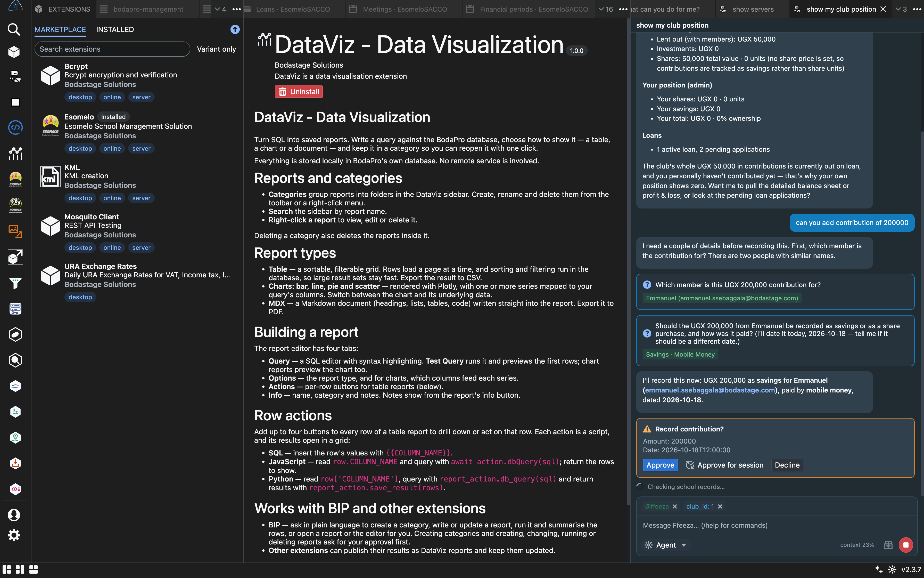924x578 pixels.
Task: Select the left-sidebar layout icon in the status bar
Action: click(x=7, y=569)
